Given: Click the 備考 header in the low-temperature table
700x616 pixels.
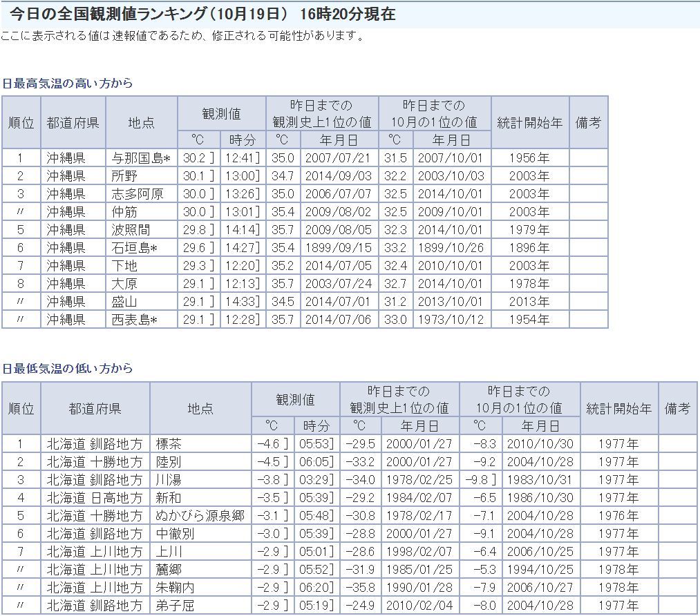Looking at the screenshot, I should point(677,409).
